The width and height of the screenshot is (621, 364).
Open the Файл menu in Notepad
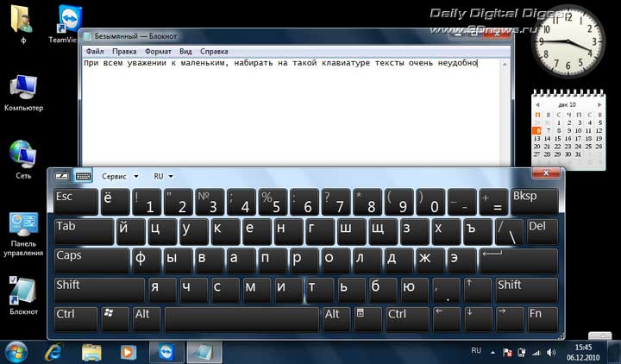point(94,52)
